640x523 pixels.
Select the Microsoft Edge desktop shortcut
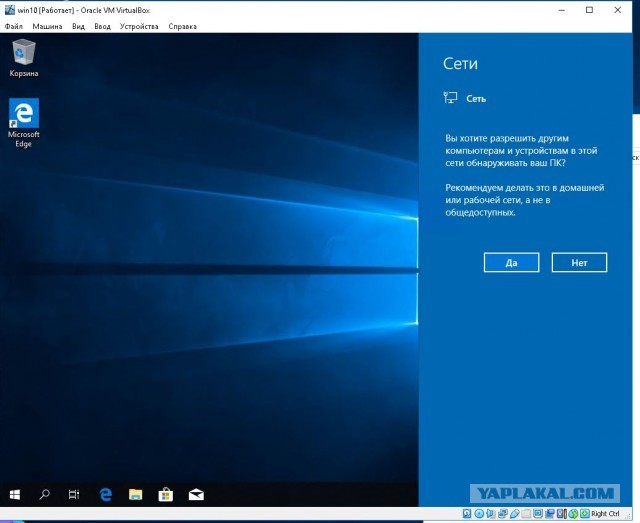24,122
